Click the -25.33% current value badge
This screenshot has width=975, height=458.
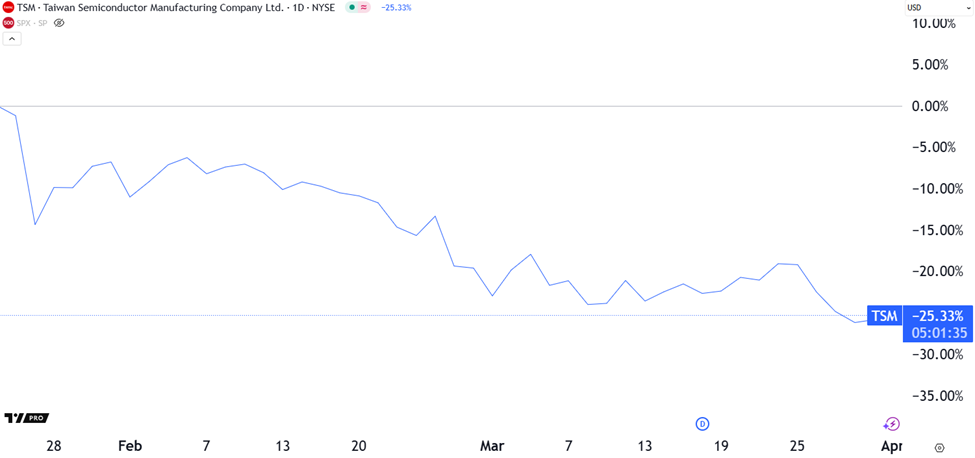pyautogui.click(x=937, y=316)
